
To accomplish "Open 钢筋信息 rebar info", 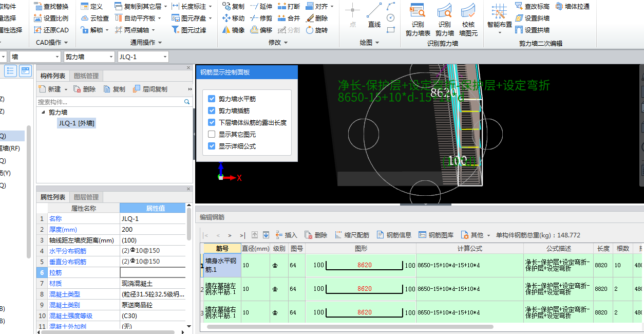I will click(x=394, y=235).
